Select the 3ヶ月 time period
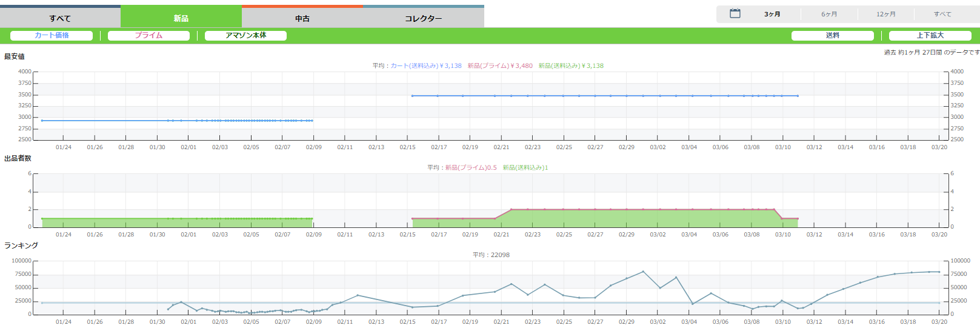Viewport: 980px width, 328px height. tap(772, 14)
